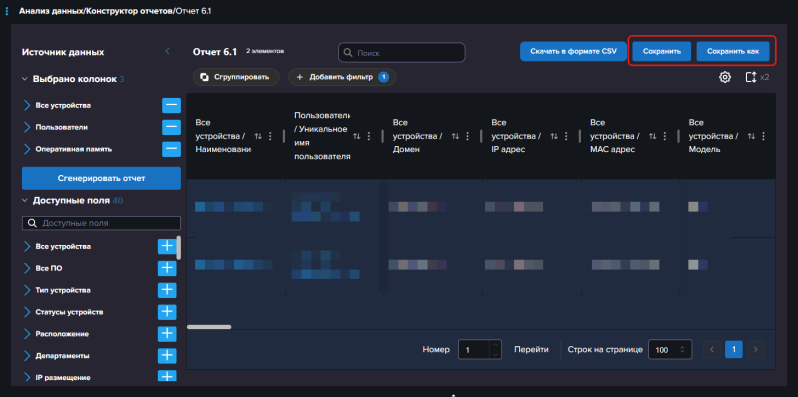Open Добавить фильтр option
Image resolution: width=798 pixels, height=397 pixels.
[x=342, y=77]
